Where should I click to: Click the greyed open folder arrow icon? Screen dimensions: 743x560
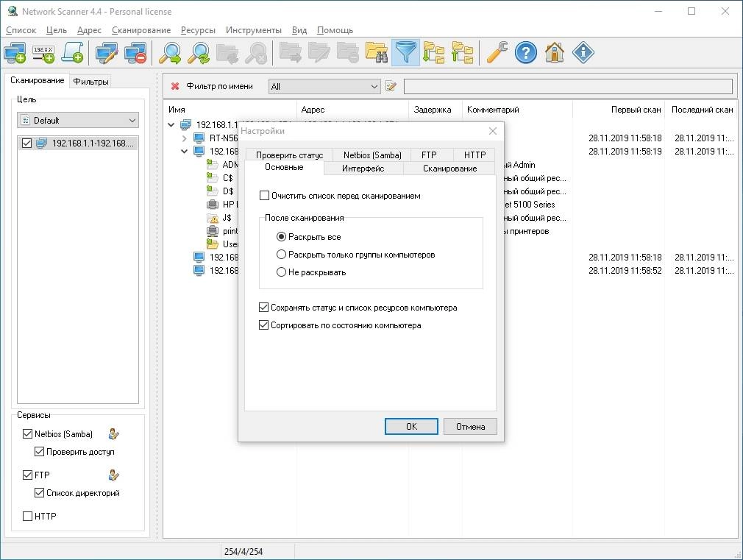click(x=291, y=53)
